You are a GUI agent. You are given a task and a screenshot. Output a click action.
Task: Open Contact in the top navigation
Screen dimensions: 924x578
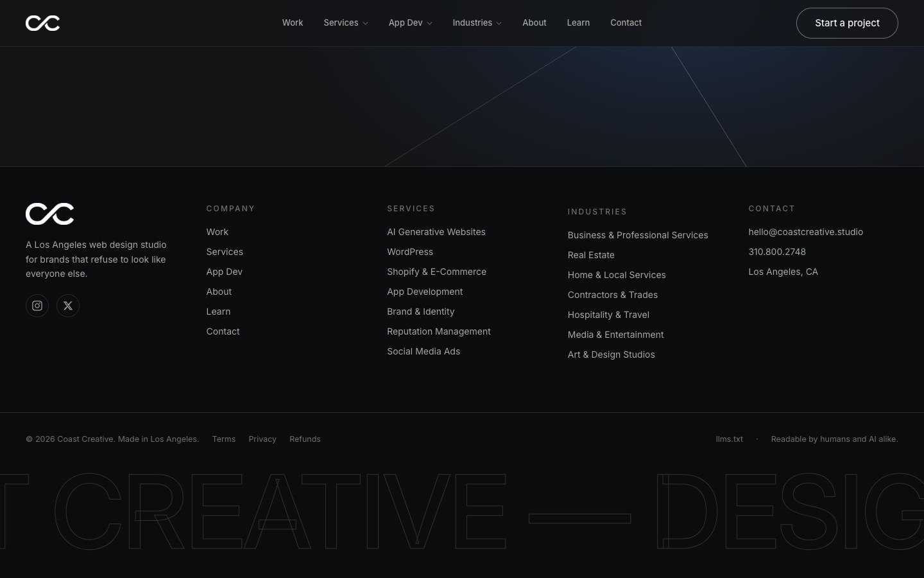coord(626,22)
